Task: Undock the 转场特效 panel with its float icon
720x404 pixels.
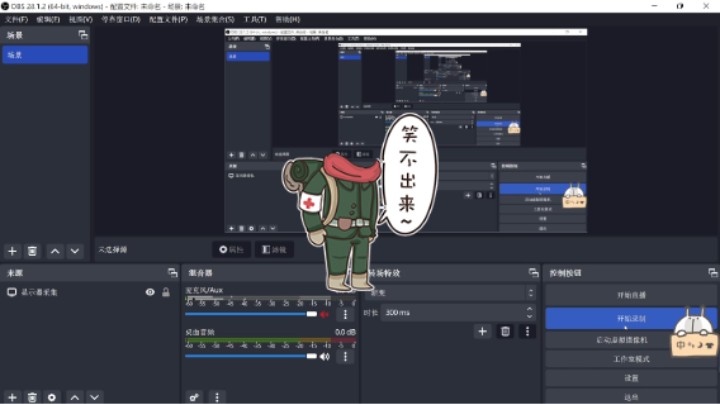Action: [533, 273]
